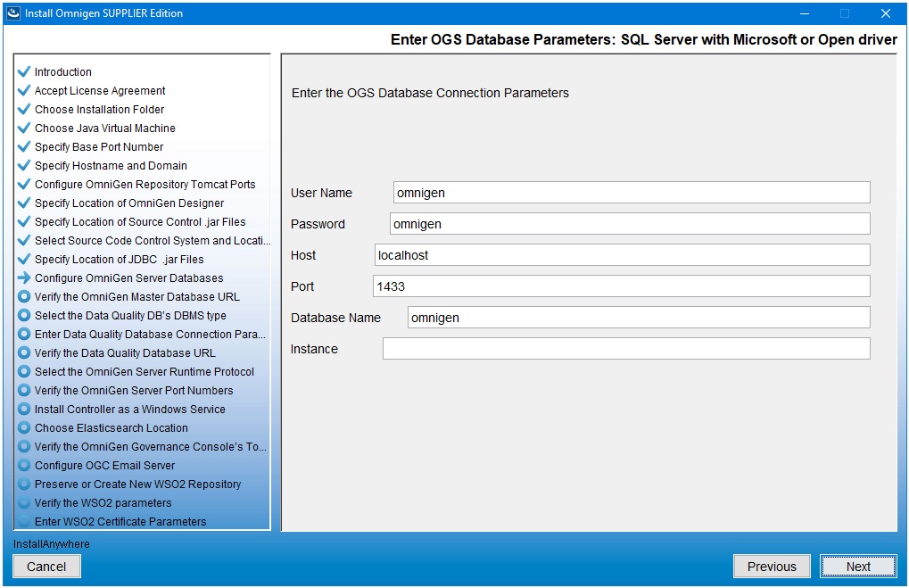Click the 'Database Name' label

coord(335,318)
